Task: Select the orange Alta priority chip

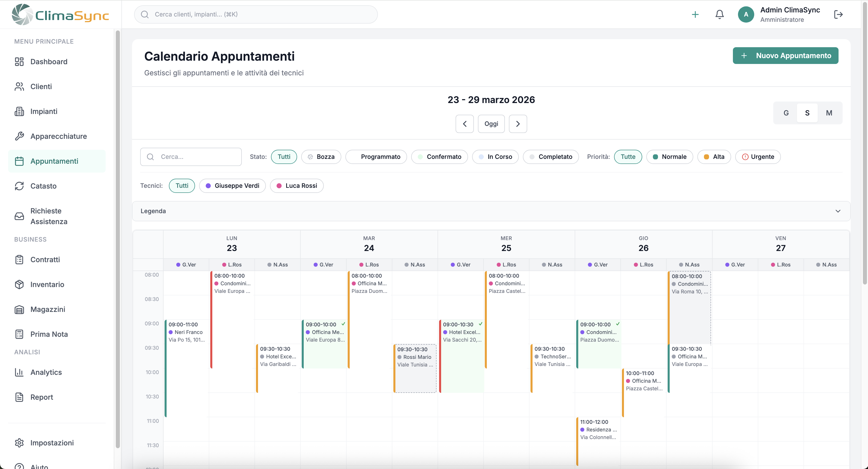Action: tap(714, 157)
